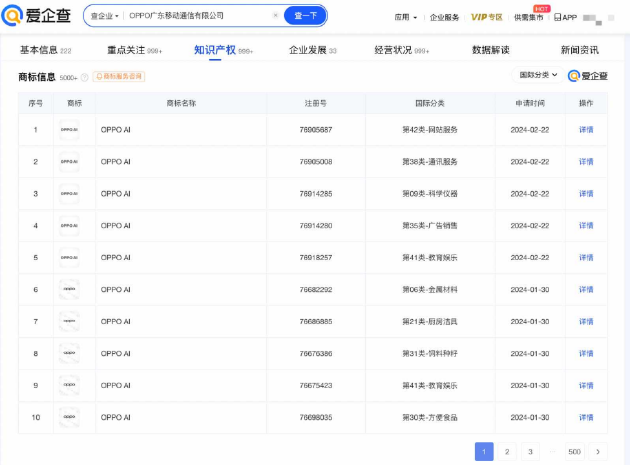Open 供需集市 with HOT badge
The width and height of the screenshot is (630, 465).
(528, 17)
